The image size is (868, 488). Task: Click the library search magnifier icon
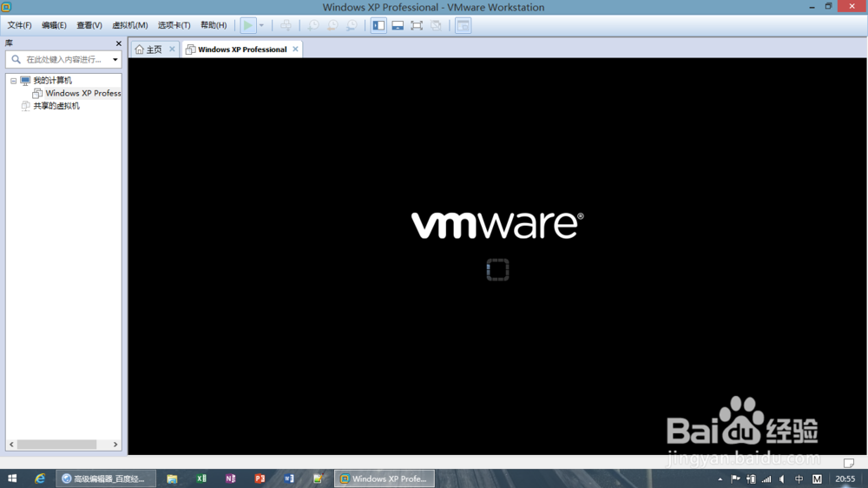16,59
